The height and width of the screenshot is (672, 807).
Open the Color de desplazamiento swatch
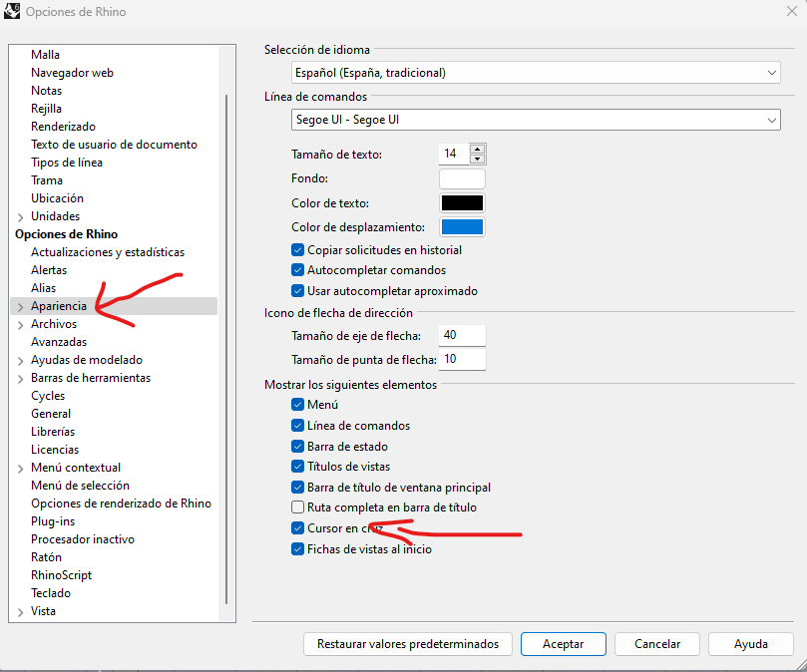(x=462, y=227)
